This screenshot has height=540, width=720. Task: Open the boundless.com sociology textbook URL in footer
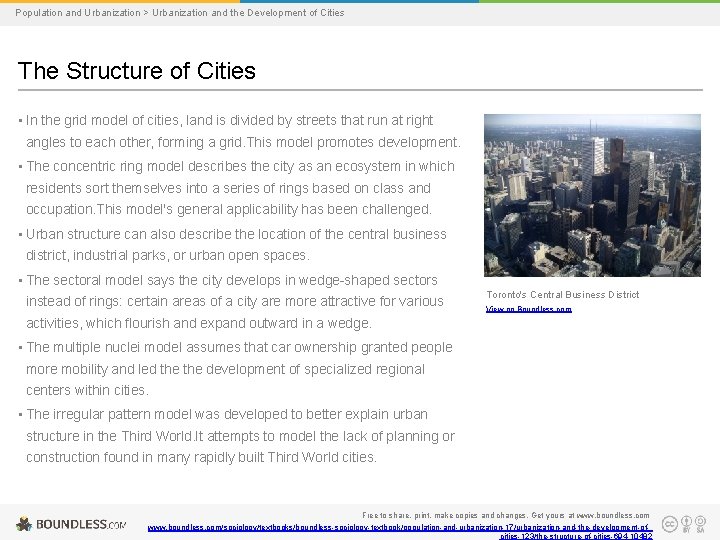[x=400, y=532]
